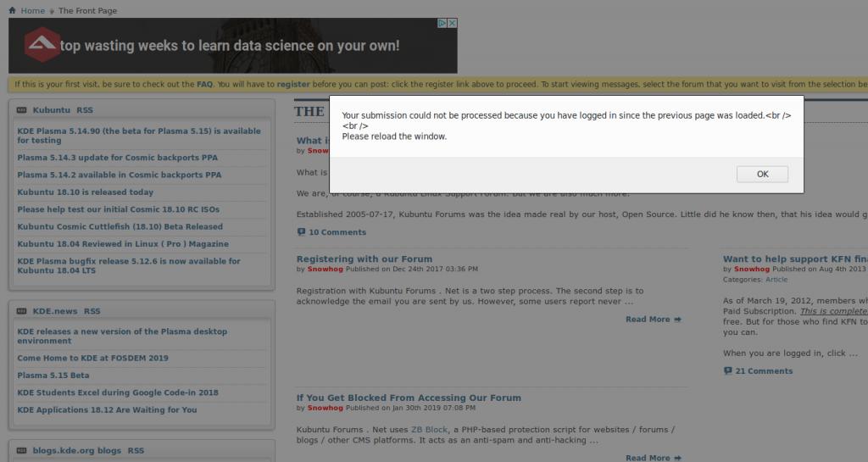Click the red hexagon logo in ad
868x462 pixels.
point(42,45)
